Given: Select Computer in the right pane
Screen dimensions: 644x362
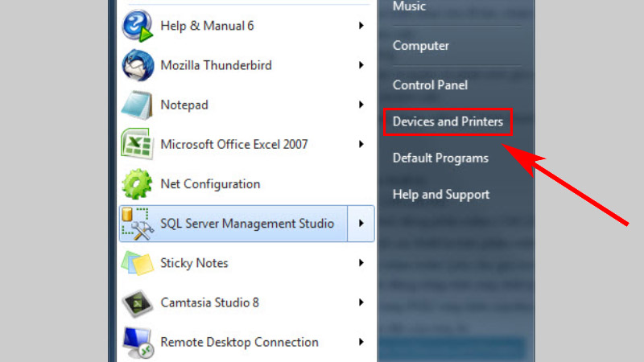Looking at the screenshot, I should (x=420, y=46).
